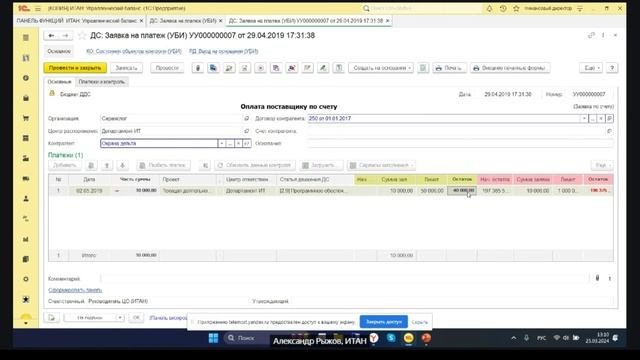Click into Комментарий input field
This screenshot has height=360, width=640.
[345, 278]
